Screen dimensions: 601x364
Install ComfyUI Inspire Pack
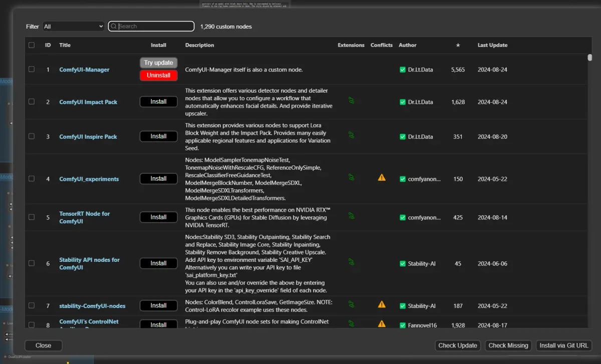pyautogui.click(x=158, y=136)
